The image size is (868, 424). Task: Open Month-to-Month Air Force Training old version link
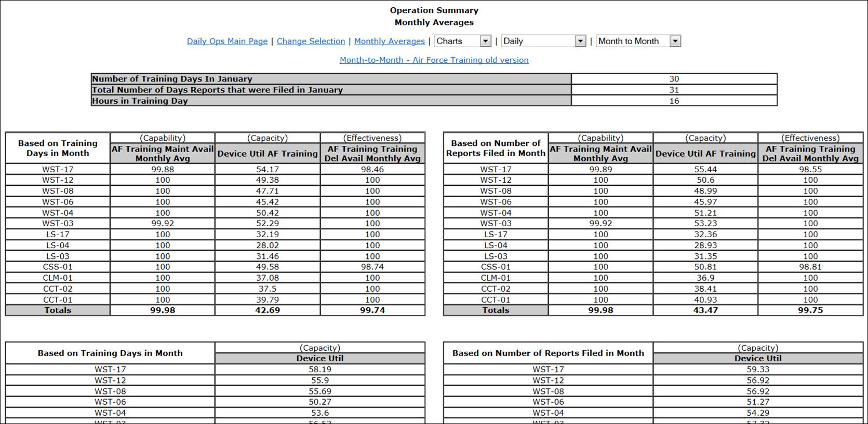tap(434, 60)
